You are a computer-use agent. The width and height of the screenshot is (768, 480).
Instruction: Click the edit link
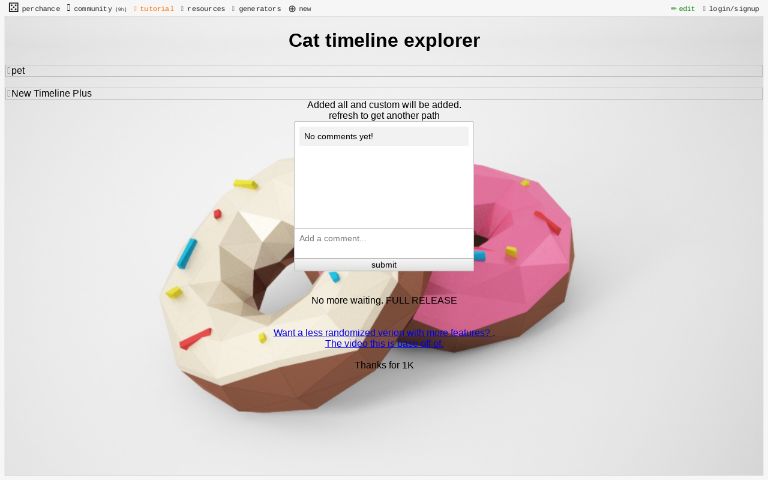point(683,8)
